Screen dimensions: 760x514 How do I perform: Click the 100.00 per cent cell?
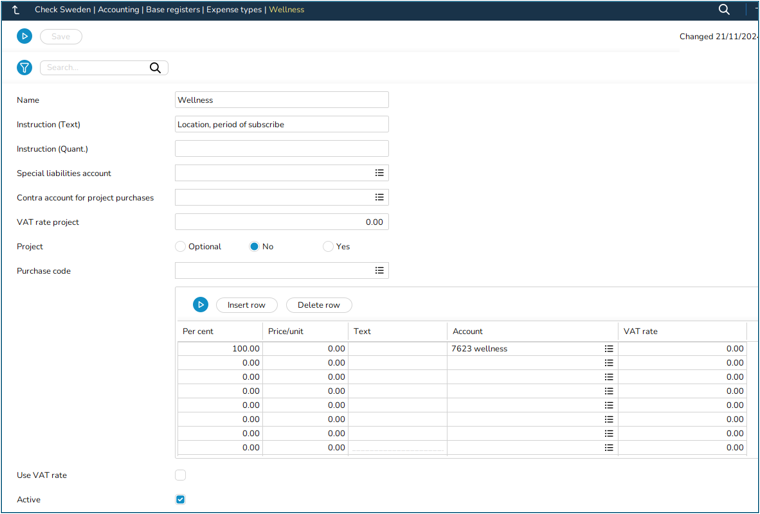tap(220, 349)
